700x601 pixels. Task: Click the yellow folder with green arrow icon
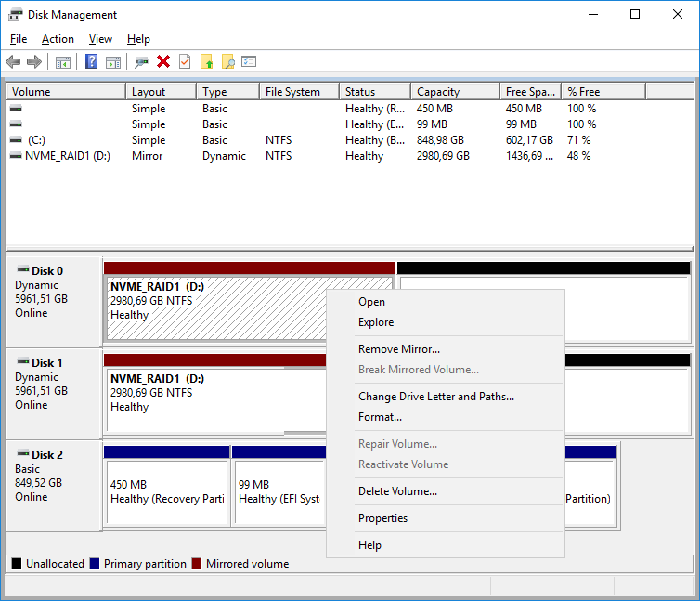207,61
